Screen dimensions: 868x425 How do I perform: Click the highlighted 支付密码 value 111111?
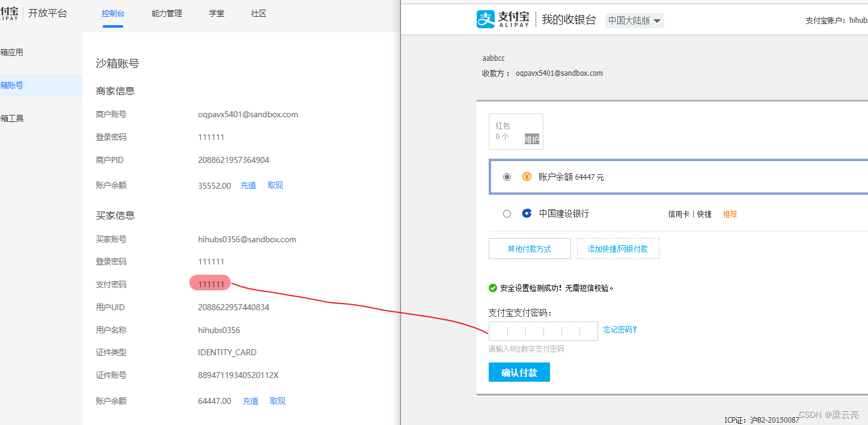click(211, 284)
